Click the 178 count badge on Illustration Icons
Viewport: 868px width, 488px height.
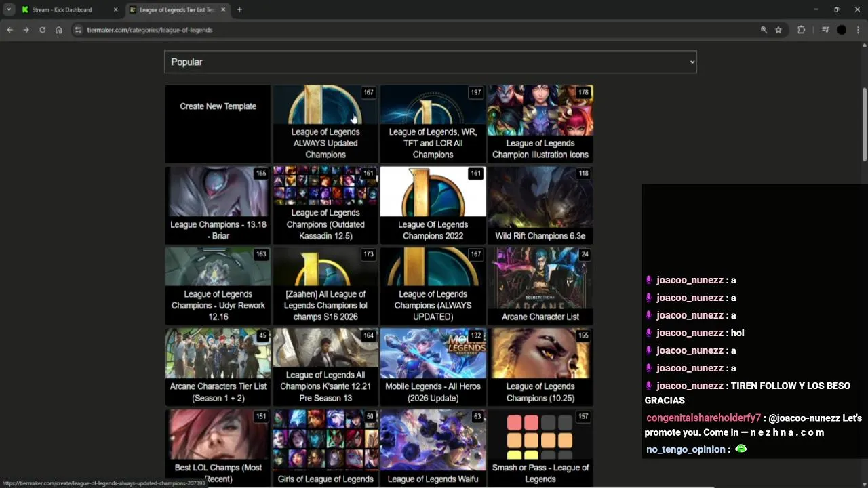coord(583,92)
